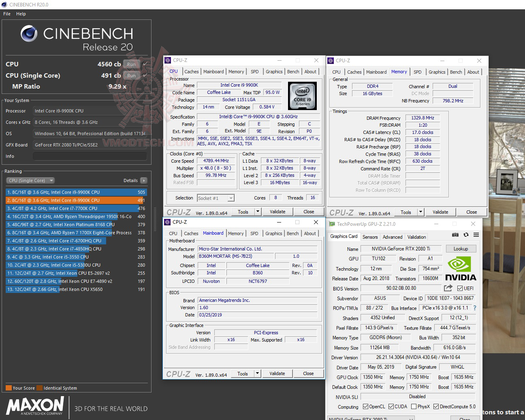Open the GPU-Z hamburger menu
The height and width of the screenshot is (420, 525).
pyautogui.click(x=476, y=235)
